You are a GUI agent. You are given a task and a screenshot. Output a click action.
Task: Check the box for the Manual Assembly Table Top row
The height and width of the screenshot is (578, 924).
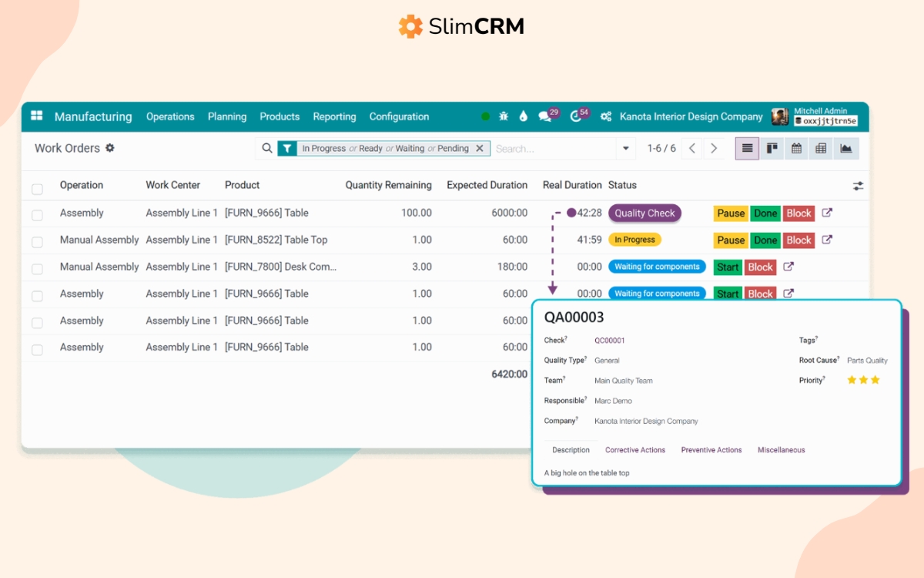pyautogui.click(x=37, y=242)
